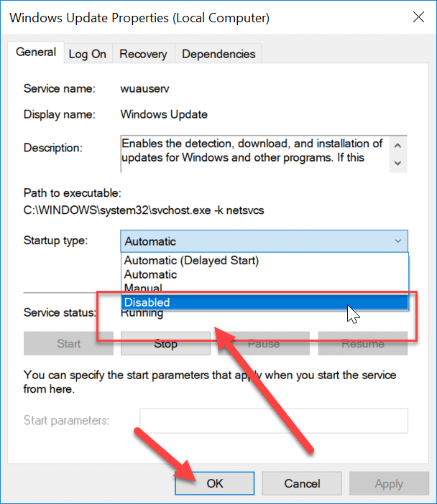Select Disabled in startup type list

tap(147, 302)
